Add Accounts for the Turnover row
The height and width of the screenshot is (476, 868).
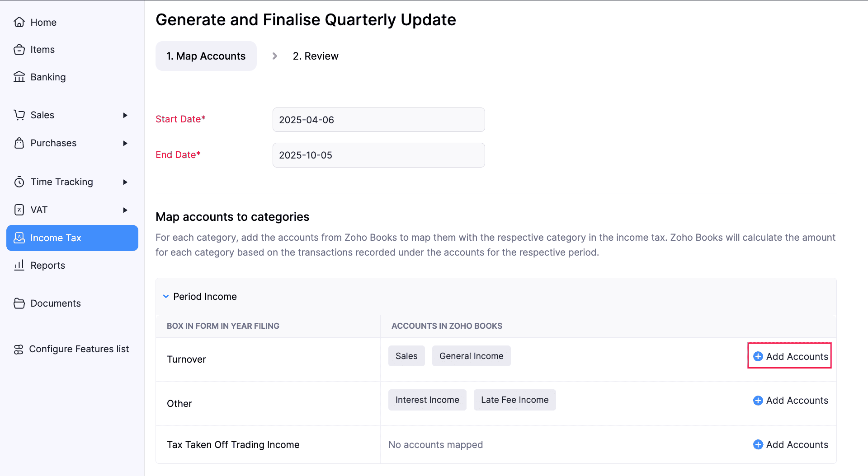pyautogui.click(x=790, y=356)
